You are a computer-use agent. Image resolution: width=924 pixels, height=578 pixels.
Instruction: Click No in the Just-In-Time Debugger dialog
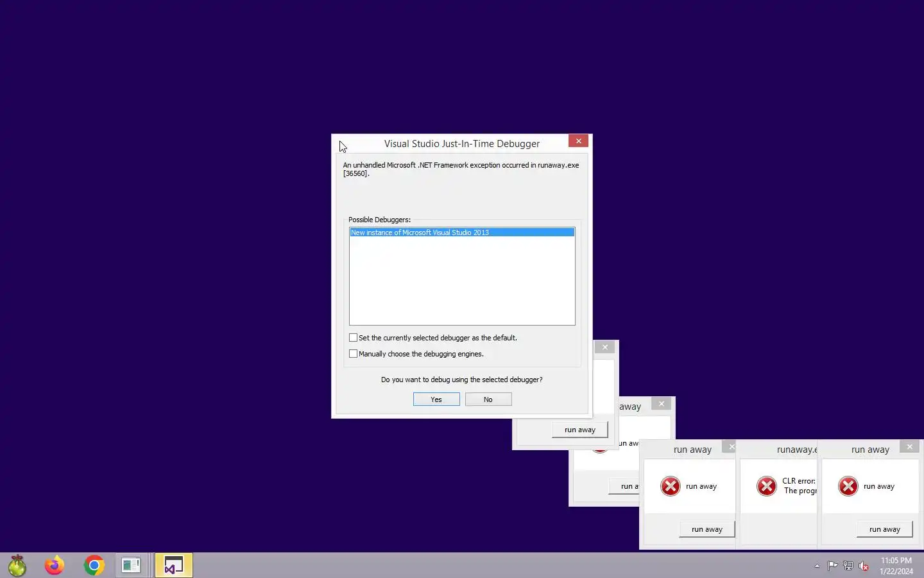coord(488,399)
